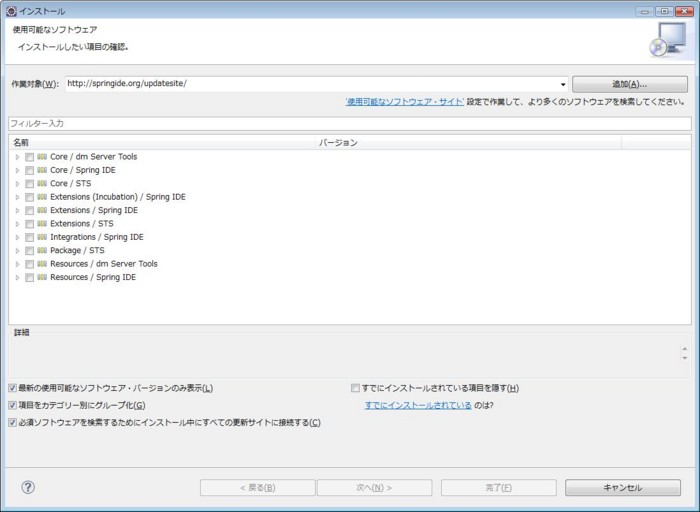The width and height of the screenshot is (700, 512).
Task: Open the work-with site dropdown arrow
Action: [563, 84]
